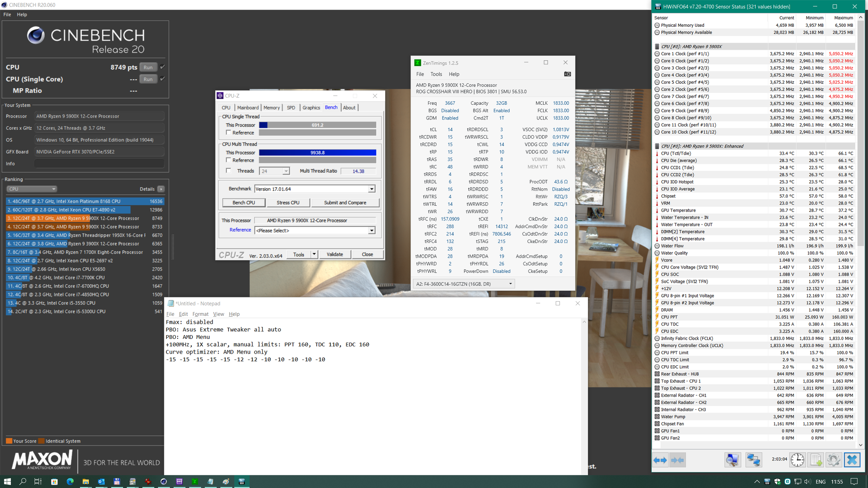The image size is (868, 488).
Task: Reset HWiNFO clock timer icon
Action: (797, 460)
